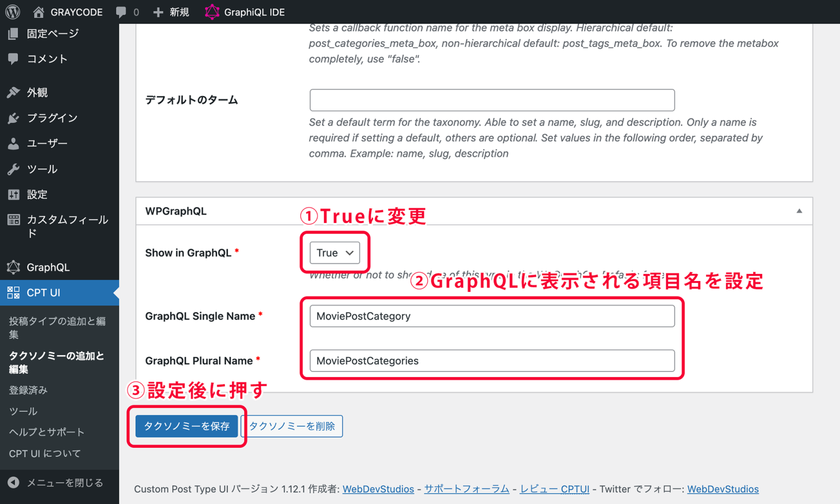Open Show in GraphQL dropdown
Image resolution: width=840 pixels, height=504 pixels.
[x=335, y=253]
